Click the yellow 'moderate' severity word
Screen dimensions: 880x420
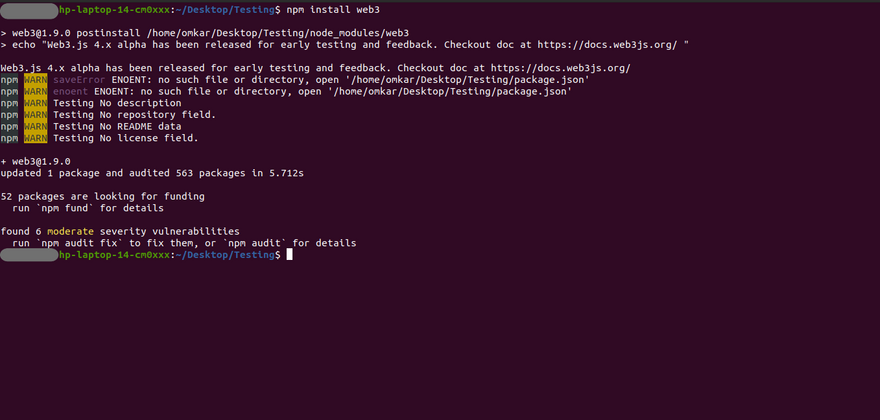pos(69,231)
